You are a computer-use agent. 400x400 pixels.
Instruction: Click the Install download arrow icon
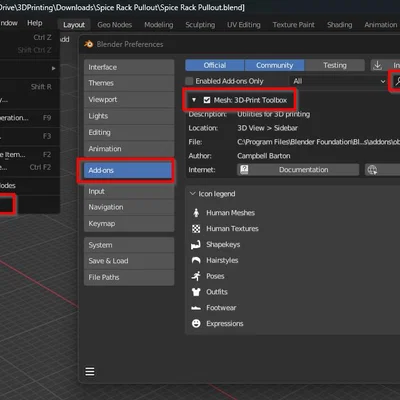point(377,65)
